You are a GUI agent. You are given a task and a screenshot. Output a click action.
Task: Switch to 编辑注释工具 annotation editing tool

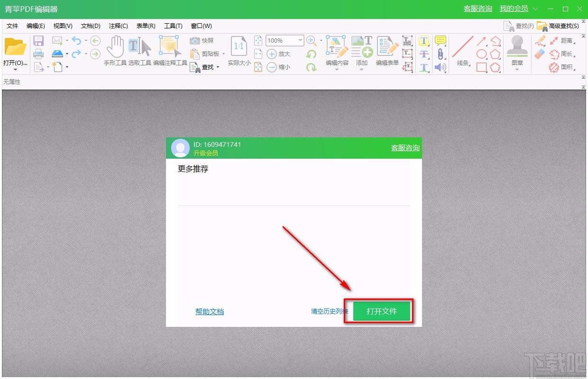[x=168, y=47]
